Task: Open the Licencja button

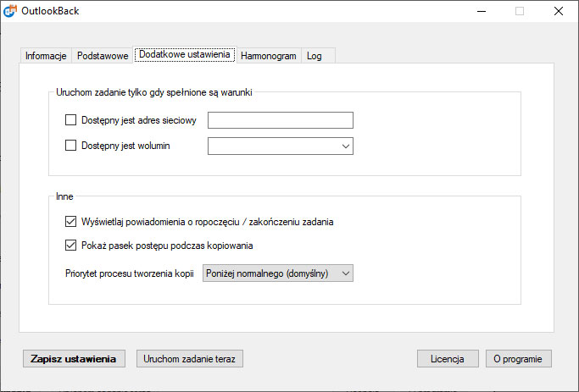Action: click(x=448, y=359)
